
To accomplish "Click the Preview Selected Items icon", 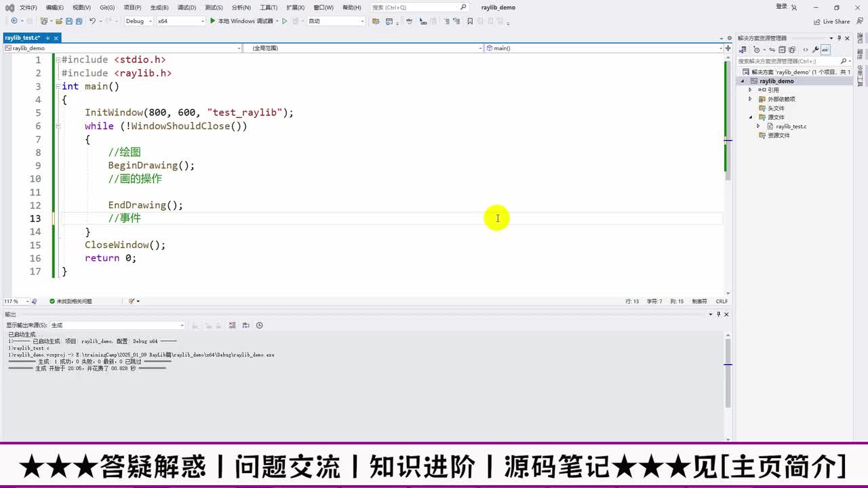I will (825, 49).
